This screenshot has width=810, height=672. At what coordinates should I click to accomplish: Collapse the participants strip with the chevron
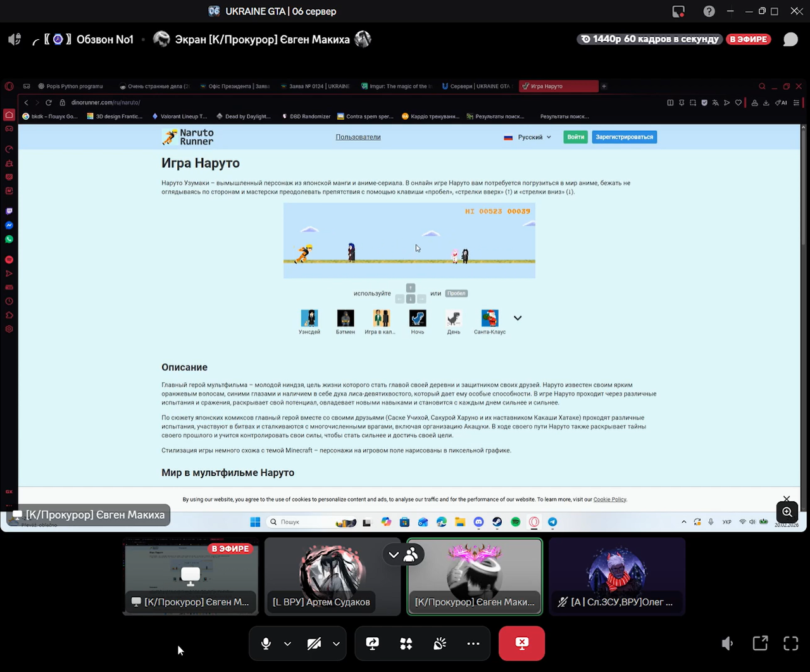394,555
